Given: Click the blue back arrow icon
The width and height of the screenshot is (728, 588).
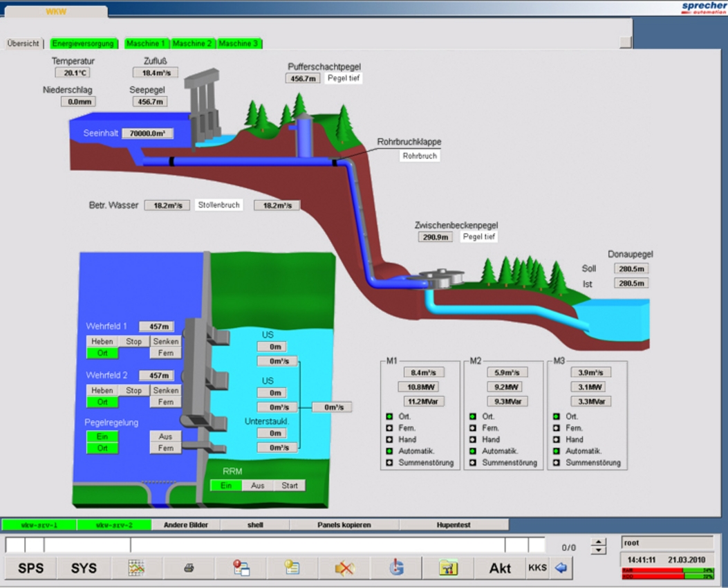Looking at the screenshot, I should click(561, 568).
